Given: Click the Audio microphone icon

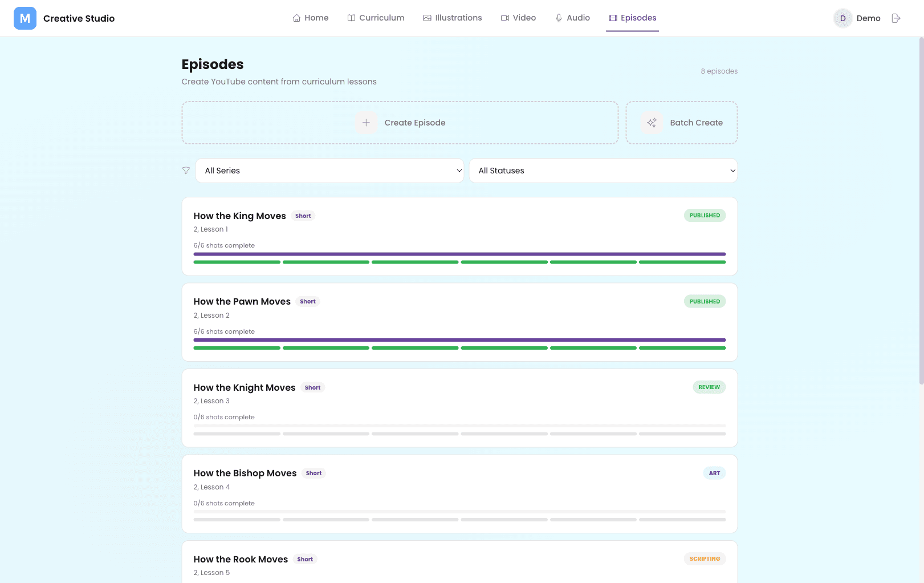Looking at the screenshot, I should pyautogui.click(x=558, y=18).
